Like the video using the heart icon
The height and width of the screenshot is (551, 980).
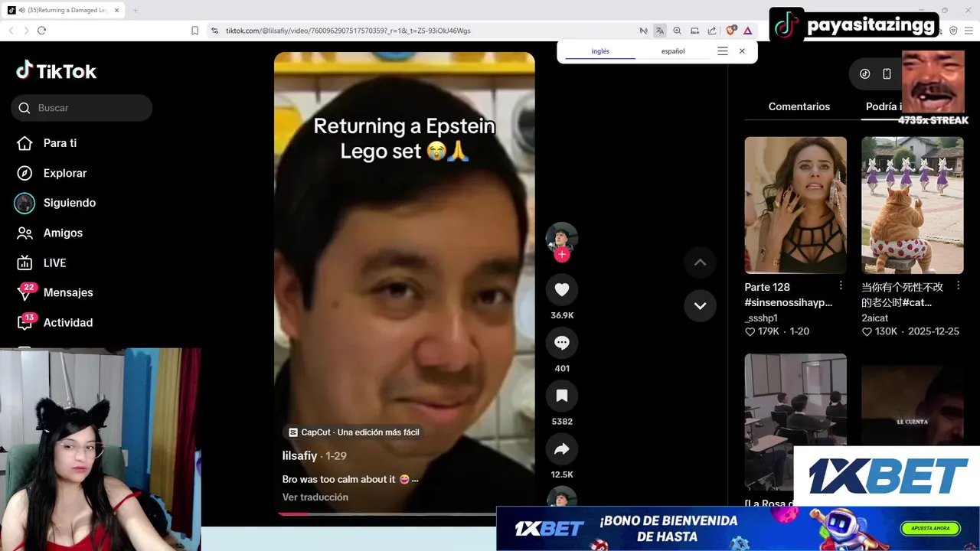click(x=561, y=289)
